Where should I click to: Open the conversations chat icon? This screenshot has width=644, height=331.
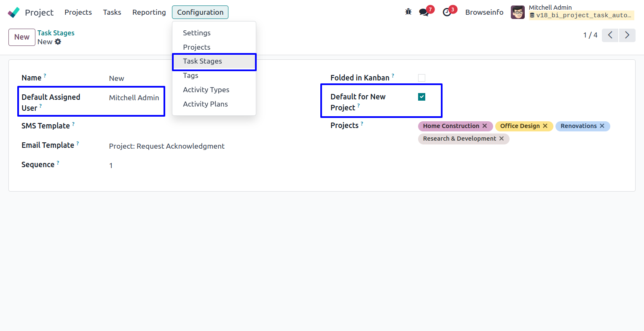[424, 12]
